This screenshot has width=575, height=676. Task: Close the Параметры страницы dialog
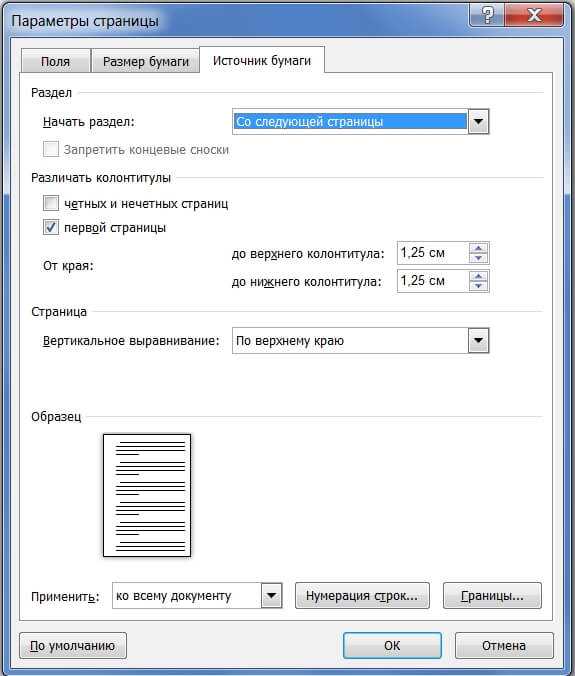pos(534,16)
